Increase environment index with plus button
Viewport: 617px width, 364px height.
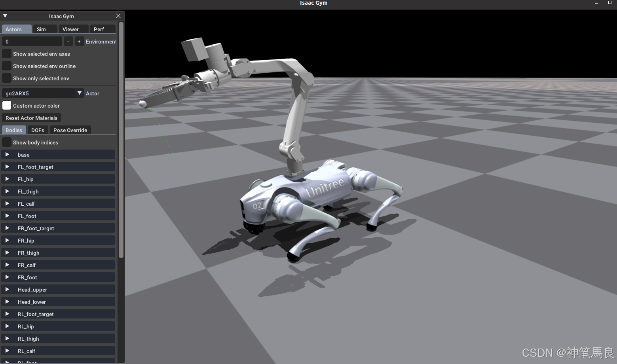pos(79,42)
